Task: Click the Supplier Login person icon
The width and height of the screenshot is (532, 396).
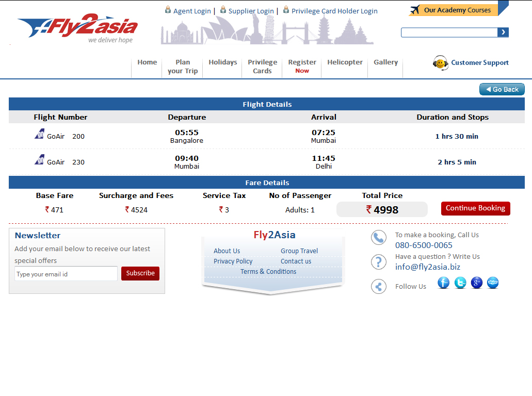Action: coord(223,10)
